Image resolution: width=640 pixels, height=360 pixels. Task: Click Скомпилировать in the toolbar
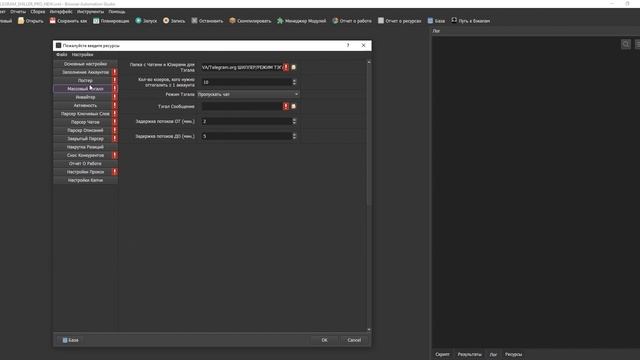[250, 21]
